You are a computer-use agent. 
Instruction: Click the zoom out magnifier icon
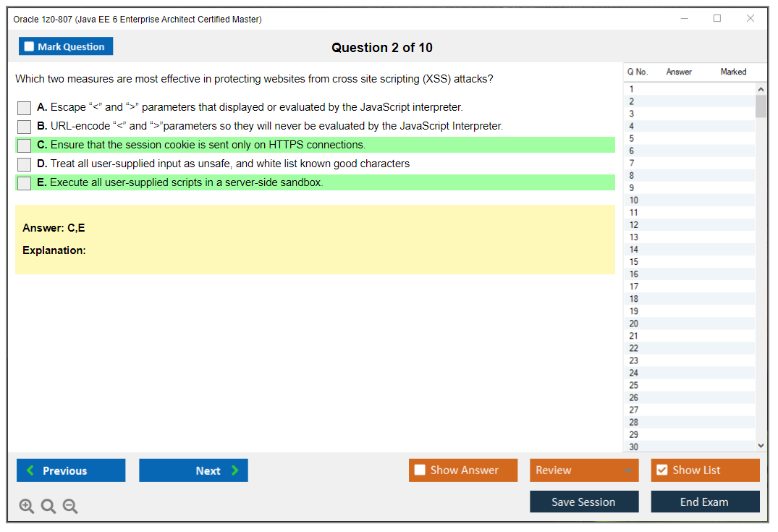pos(70,507)
